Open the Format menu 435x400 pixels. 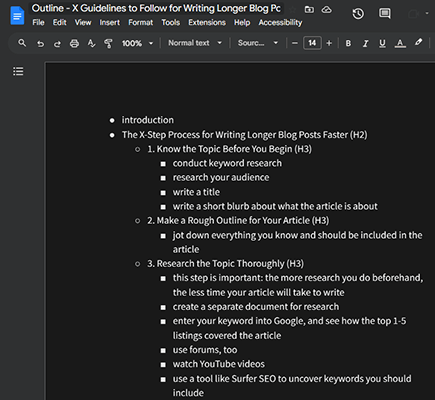[x=141, y=23]
